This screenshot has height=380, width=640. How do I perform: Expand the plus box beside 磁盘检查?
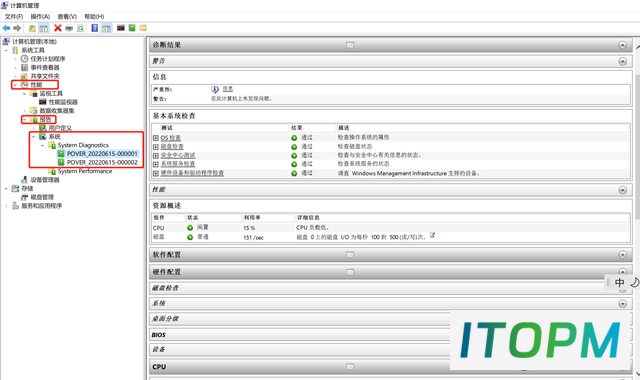point(156,147)
